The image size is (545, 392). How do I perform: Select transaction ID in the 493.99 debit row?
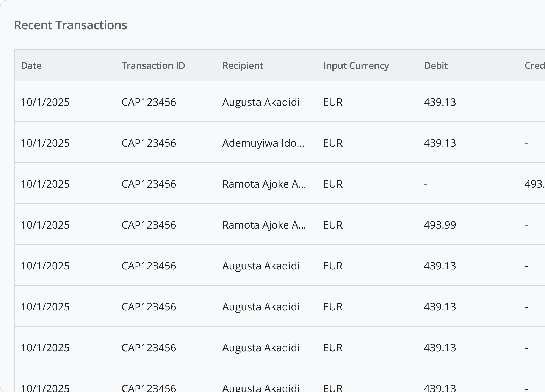(149, 225)
